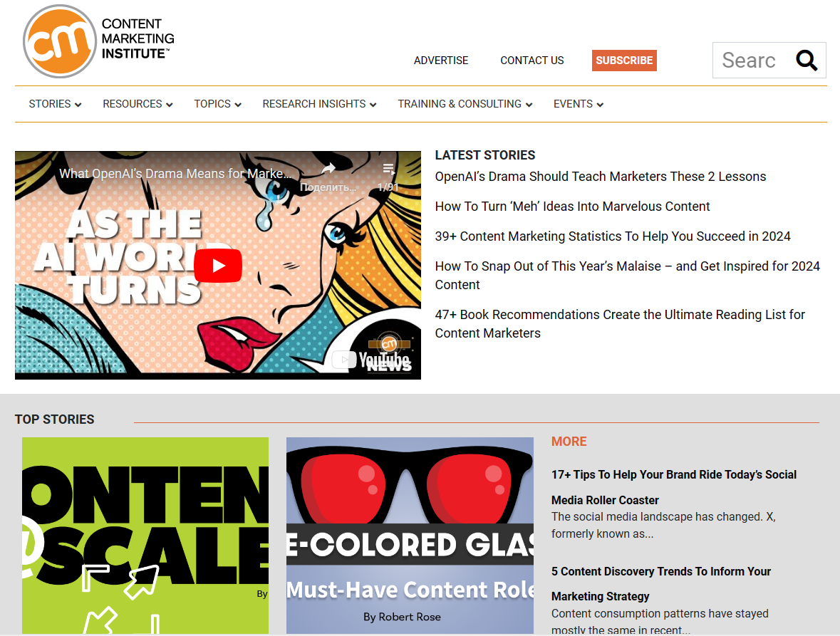Click the MORE top stories link
840x636 pixels.
569,442
